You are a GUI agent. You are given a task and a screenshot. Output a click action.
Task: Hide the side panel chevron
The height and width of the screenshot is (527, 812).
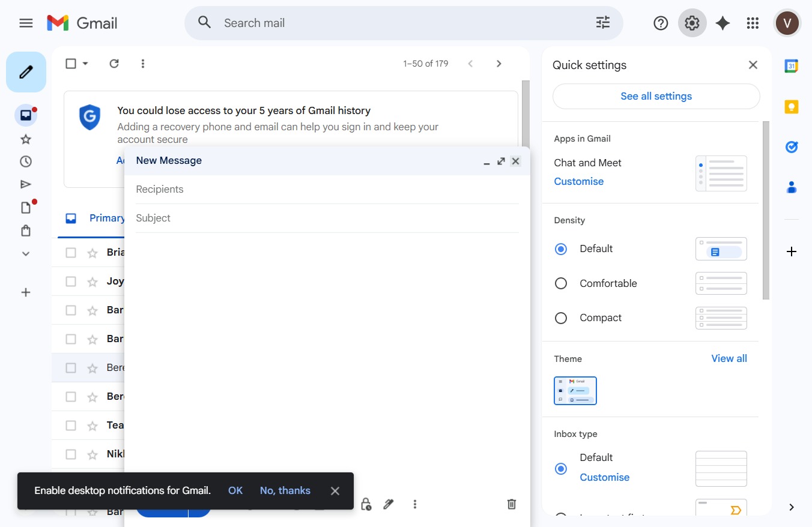tap(792, 507)
